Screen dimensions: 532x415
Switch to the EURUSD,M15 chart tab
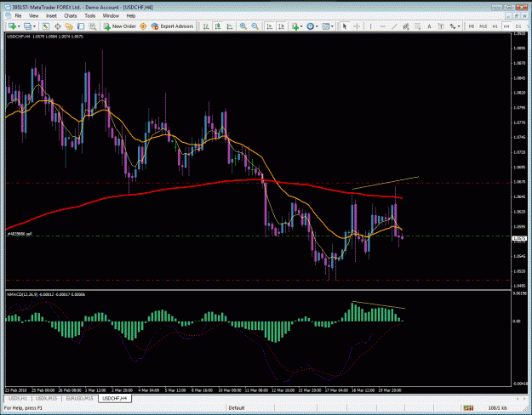click(x=79, y=398)
